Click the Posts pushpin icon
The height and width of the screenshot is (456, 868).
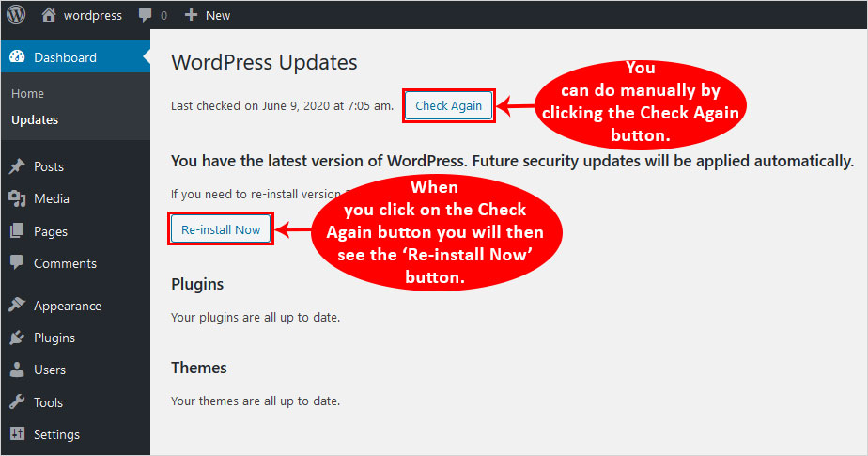click(17, 166)
